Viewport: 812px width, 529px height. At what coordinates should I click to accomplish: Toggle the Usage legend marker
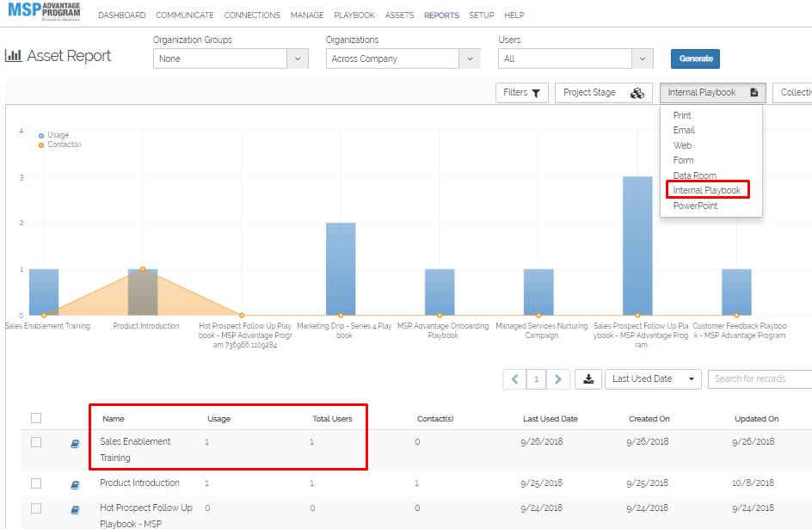point(41,136)
